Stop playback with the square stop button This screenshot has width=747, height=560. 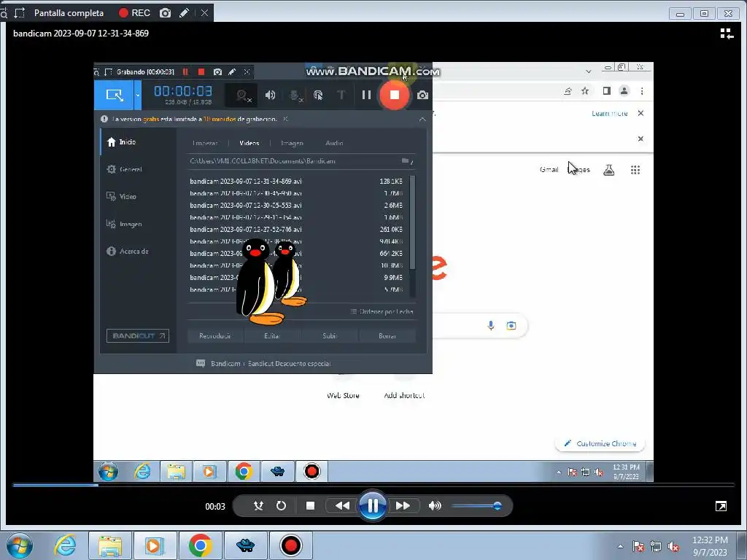(310, 506)
